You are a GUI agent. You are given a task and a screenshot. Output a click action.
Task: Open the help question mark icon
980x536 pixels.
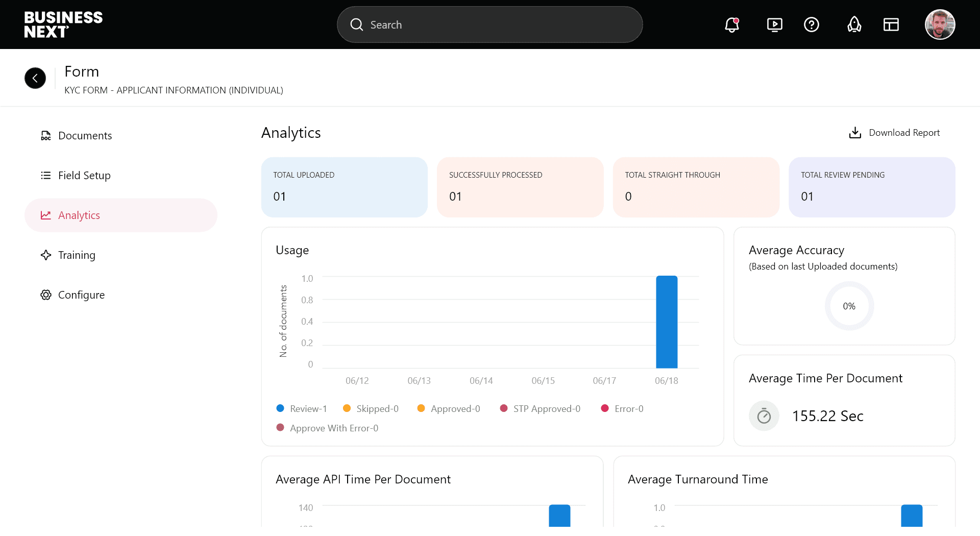click(x=811, y=25)
